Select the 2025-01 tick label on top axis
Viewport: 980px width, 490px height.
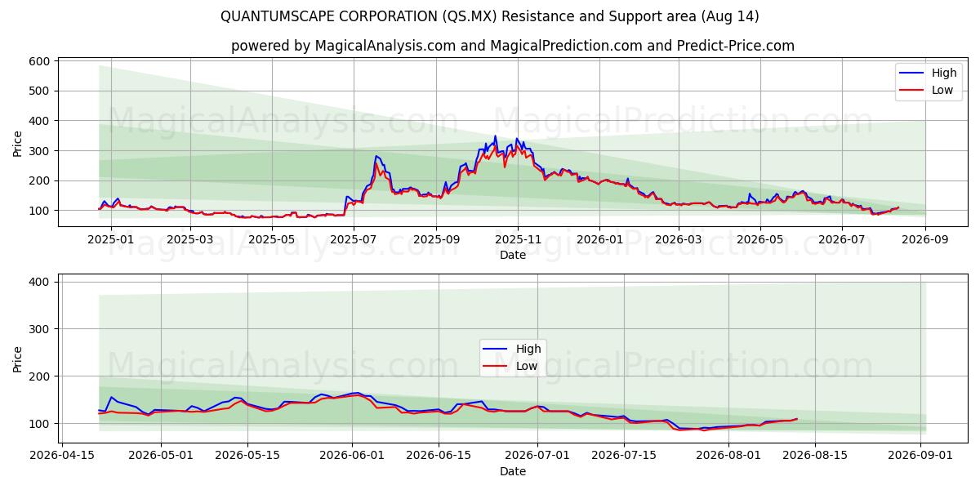tap(109, 239)
